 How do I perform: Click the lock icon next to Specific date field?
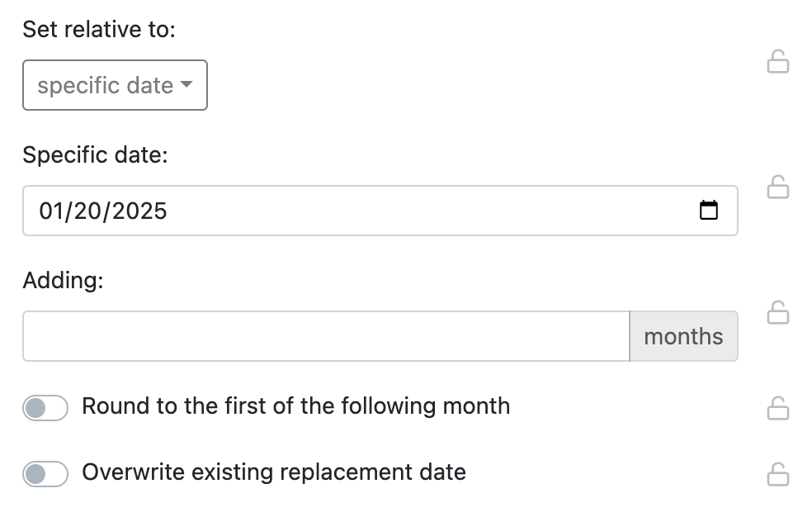click(779, 188)
